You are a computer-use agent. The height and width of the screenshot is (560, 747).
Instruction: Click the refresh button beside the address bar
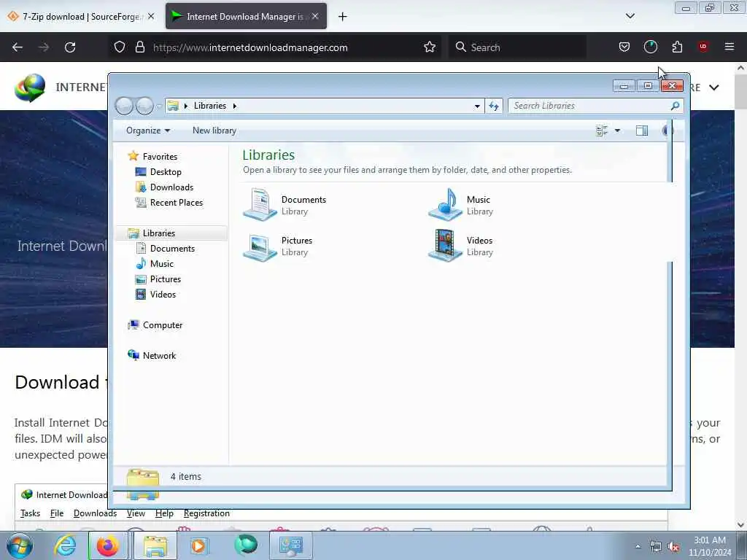494,106
